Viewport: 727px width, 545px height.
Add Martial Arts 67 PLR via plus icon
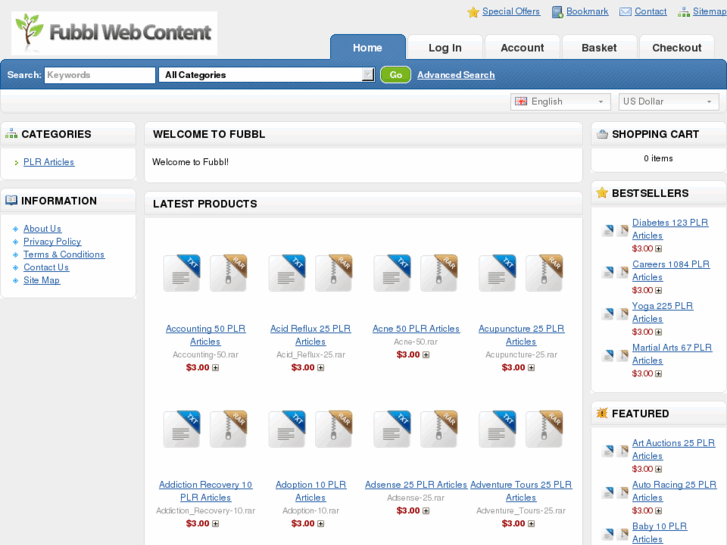pos(658,374)
